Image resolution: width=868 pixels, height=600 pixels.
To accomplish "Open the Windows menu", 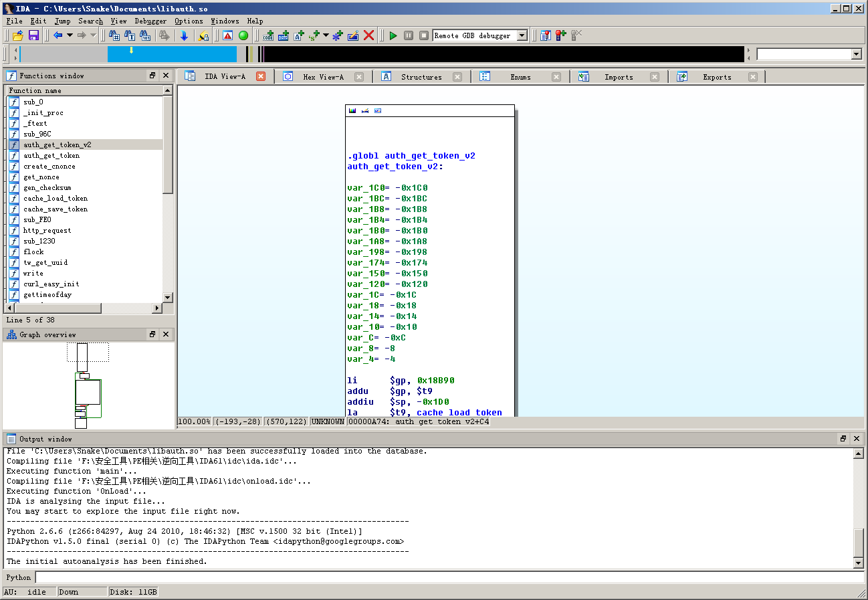I will coord(225,21).
